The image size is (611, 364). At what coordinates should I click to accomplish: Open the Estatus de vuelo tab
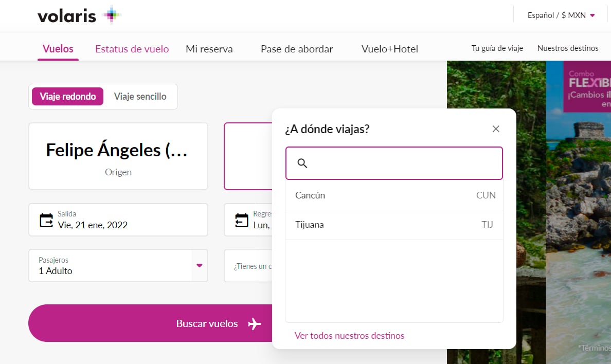pos(132,49)
